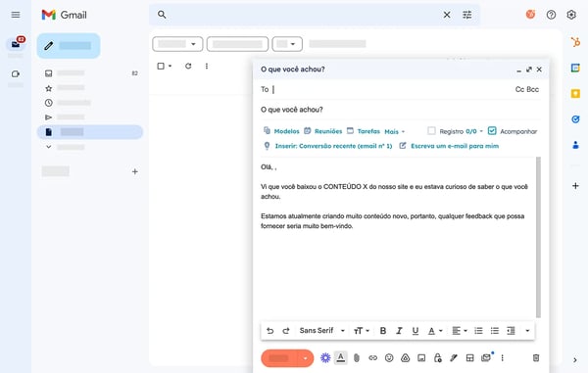Open more formatting options arrow

click(527, 331)
